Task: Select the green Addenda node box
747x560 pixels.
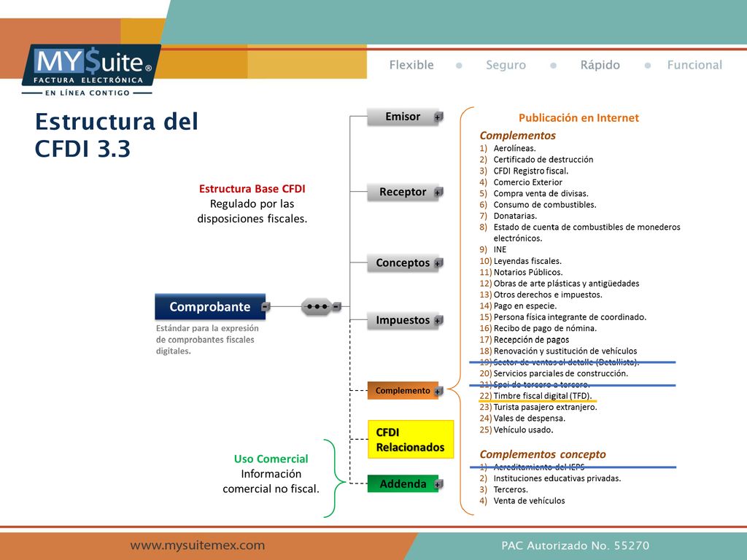Action: pyautogui.click(x=403, y=484)
